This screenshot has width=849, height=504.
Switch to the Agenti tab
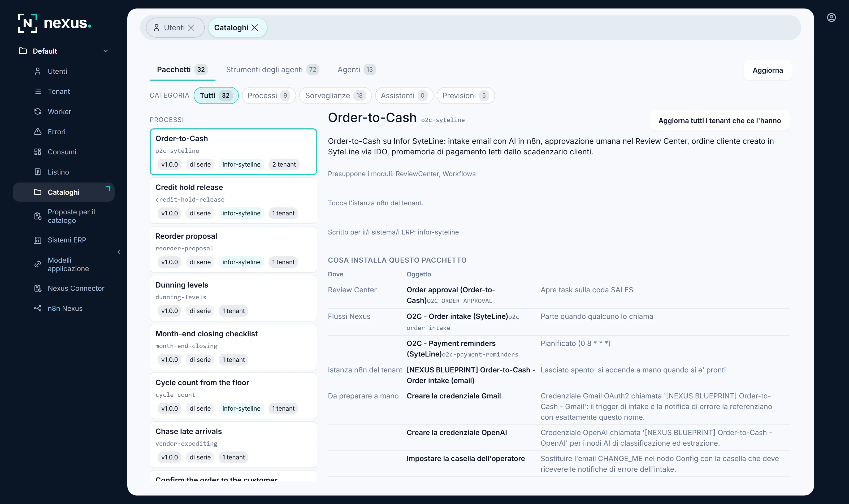tap(357, 69)
